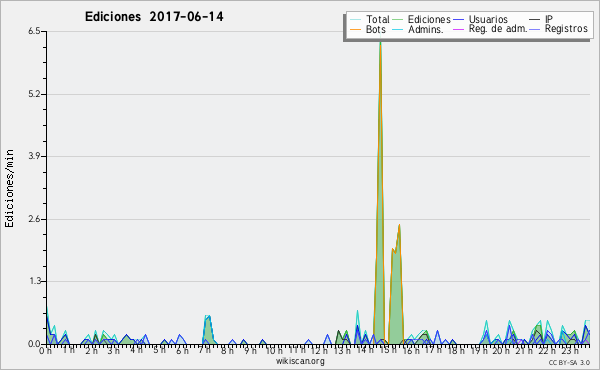Click the green Ediciones legend line

(x=398, y=20)
